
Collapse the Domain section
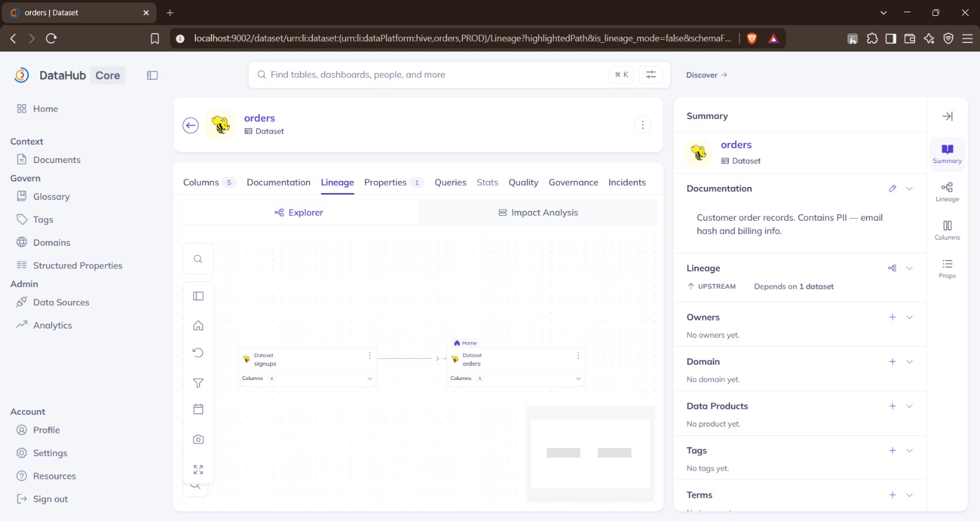pyautogui.click(x=910, y=362)
